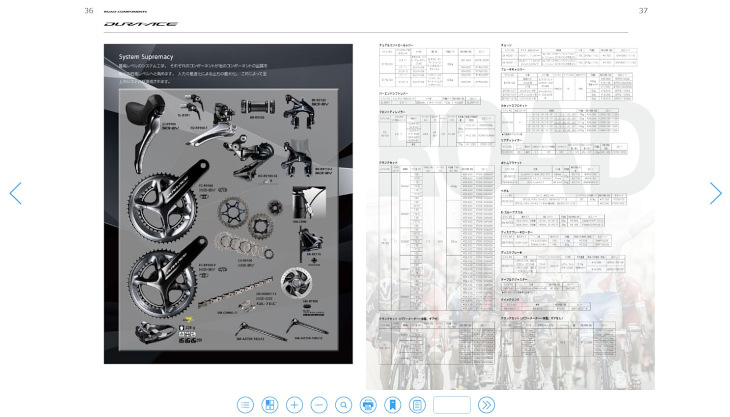Click the double-arrow go to page button
Screen dimensions: 730x417
point(486,405)
